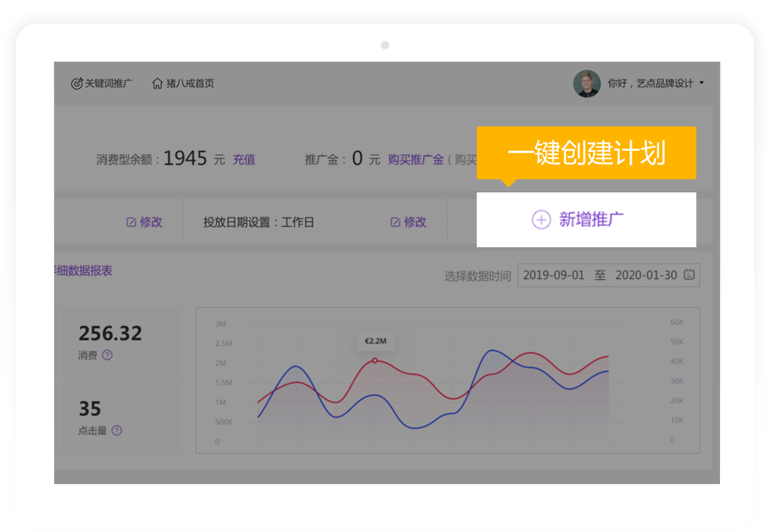Click the help icon beside 消费

(107, 356)
